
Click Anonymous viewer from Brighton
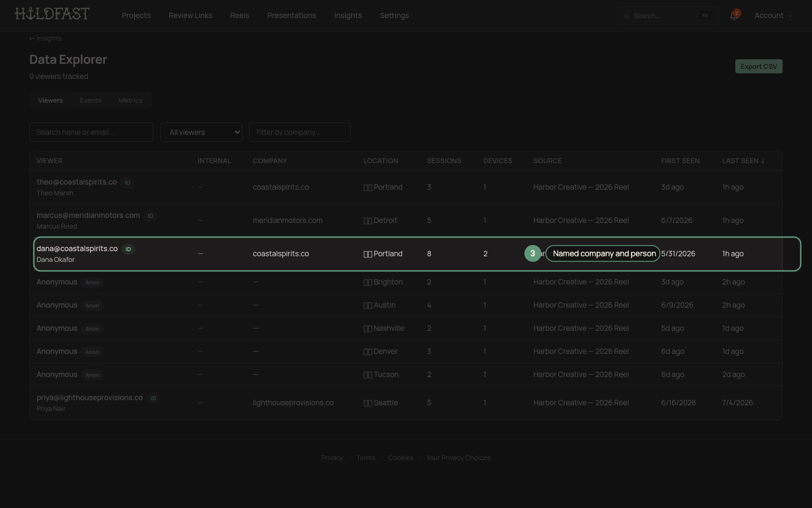click(x=57, y=282)
